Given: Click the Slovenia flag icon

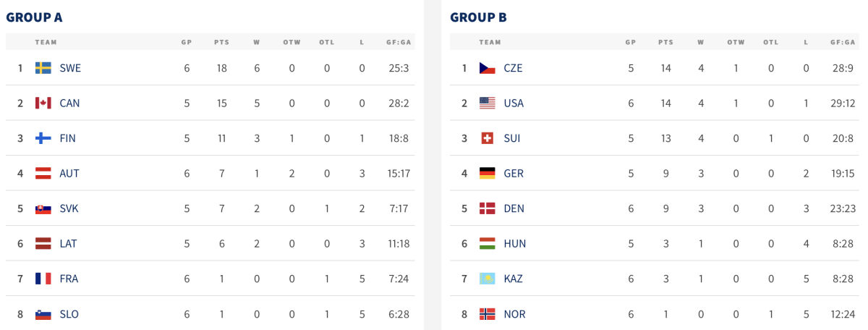Looking at the screenshot, I should [x=43, y=314].
